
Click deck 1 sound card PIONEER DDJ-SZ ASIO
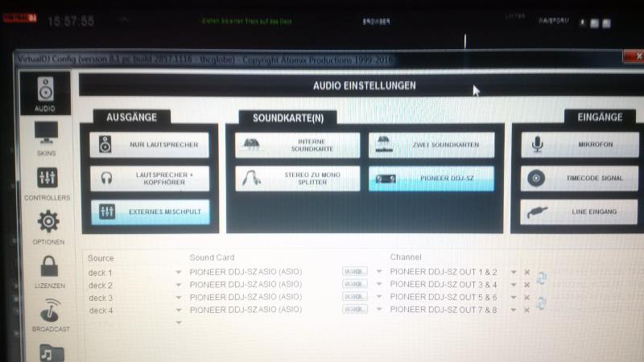246,272
